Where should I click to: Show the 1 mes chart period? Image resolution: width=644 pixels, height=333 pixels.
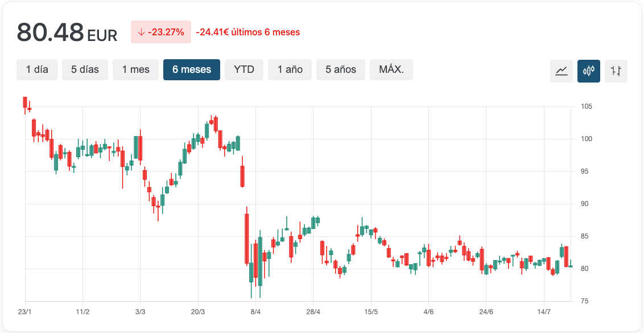(x=135, y=69)
